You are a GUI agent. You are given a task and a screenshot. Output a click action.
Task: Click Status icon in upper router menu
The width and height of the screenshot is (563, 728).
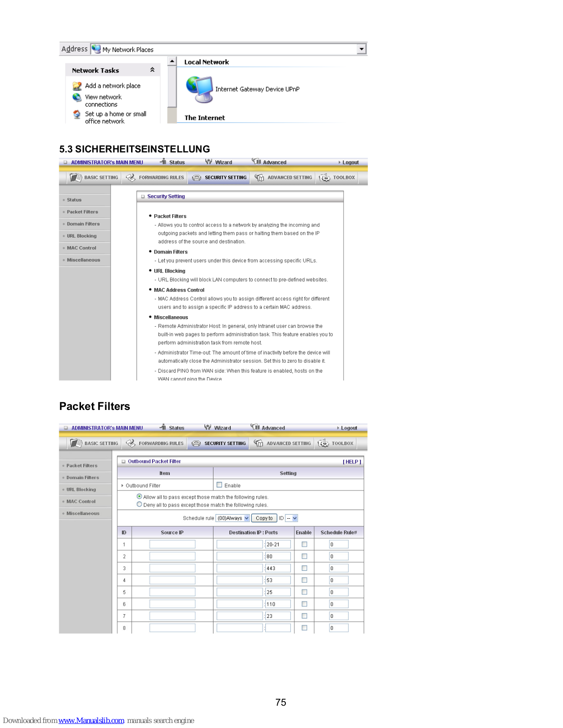[x=163, y=162]
